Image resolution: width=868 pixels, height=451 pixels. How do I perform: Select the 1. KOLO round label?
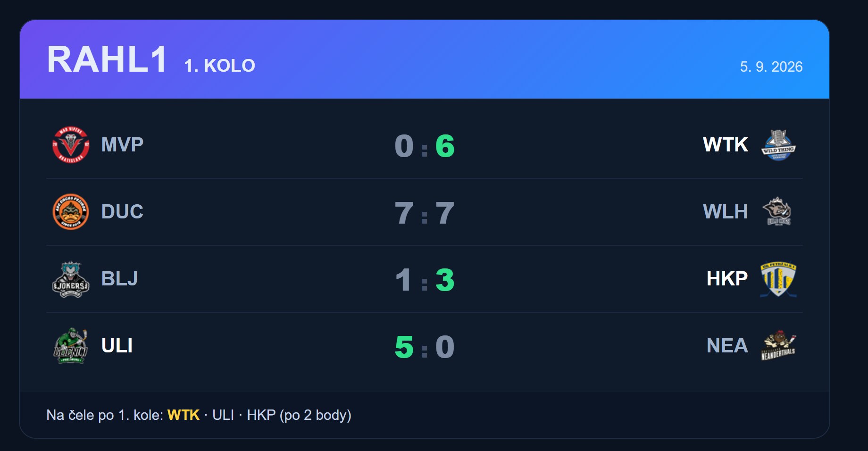pyautogui.click(x=219, y=66)
